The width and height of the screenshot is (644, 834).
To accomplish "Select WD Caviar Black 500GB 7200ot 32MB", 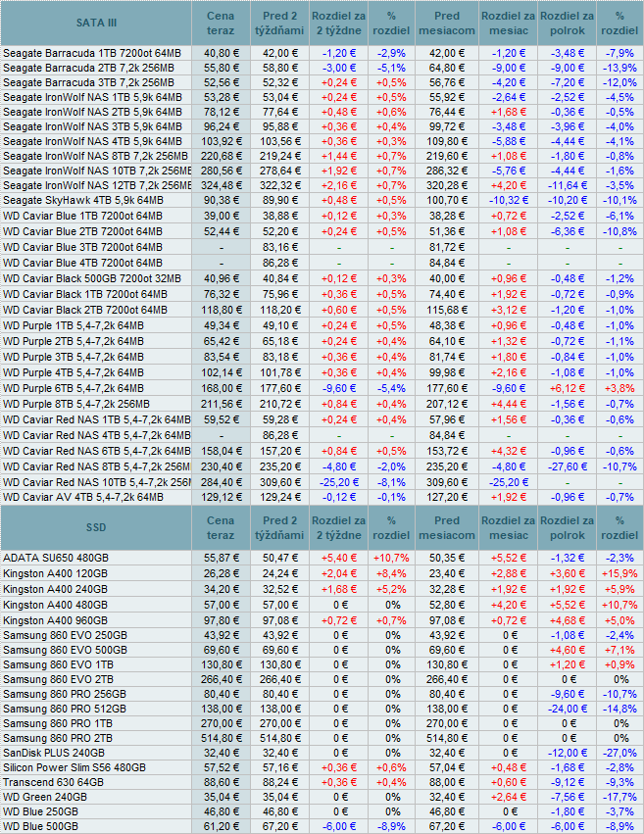I will click(x=92, y=278).
